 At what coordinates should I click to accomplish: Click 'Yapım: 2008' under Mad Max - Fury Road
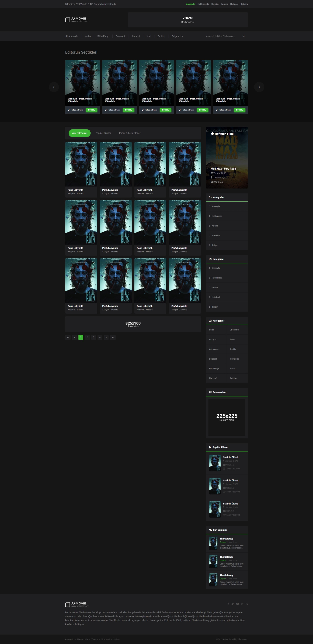click(218, 173)
